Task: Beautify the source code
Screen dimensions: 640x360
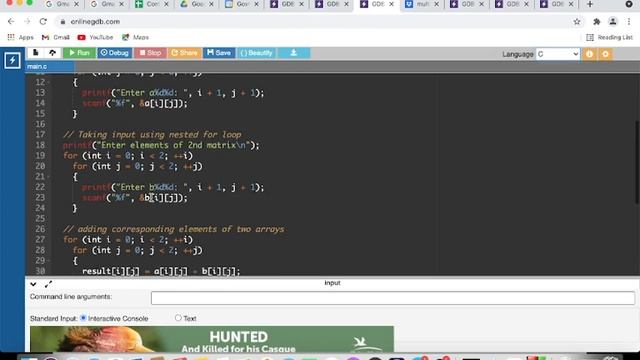Action: coord(256,53)
